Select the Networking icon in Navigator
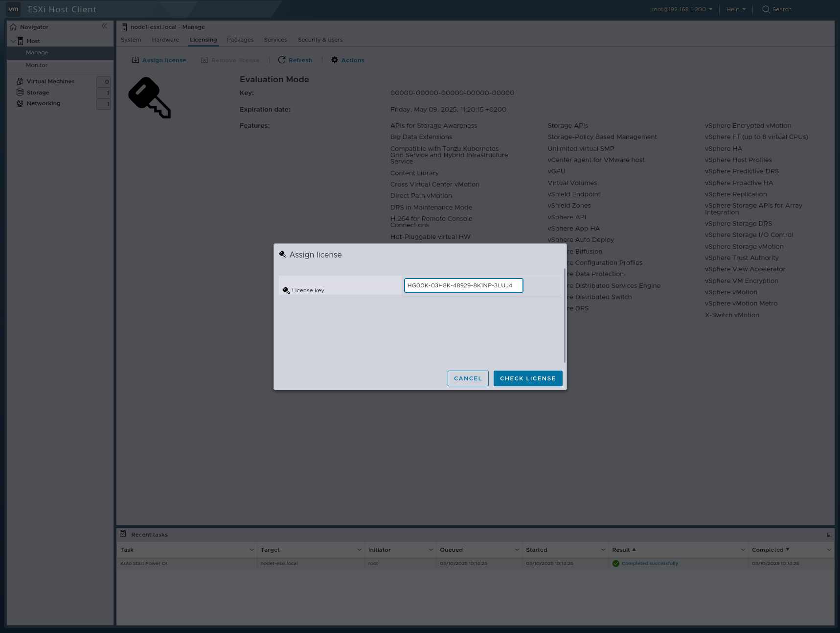This screenshot has height=633, width=840. (20, 103)
